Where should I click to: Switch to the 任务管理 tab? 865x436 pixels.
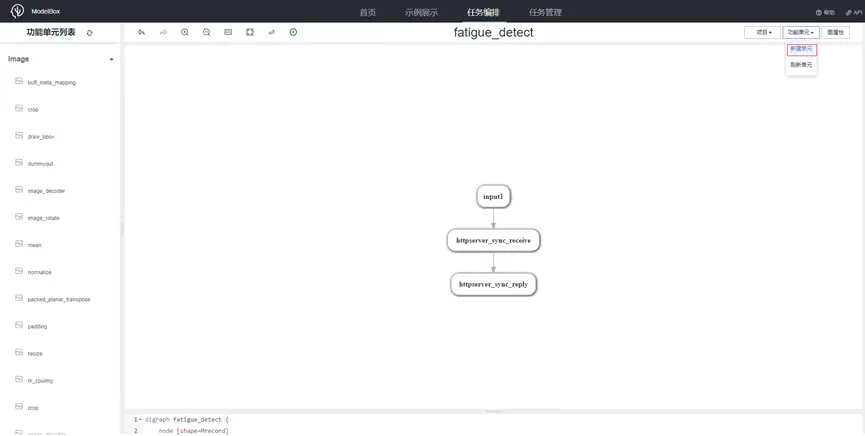pos(545,12)
